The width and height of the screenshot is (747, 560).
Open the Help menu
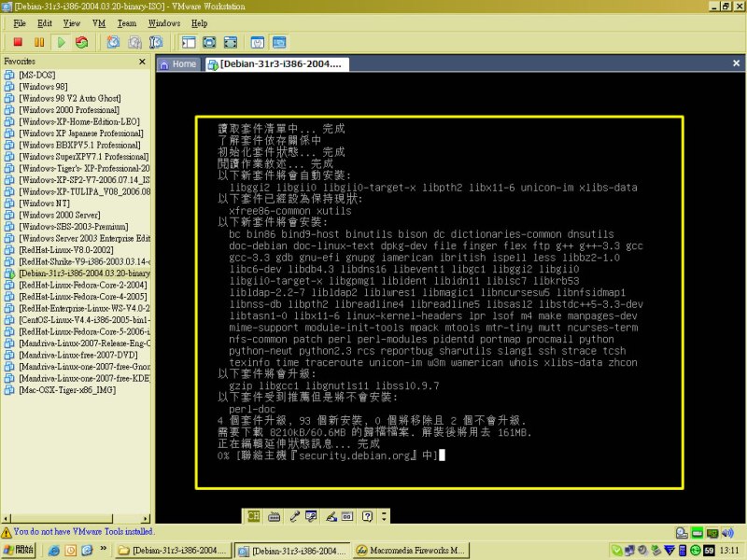point(199,23)
